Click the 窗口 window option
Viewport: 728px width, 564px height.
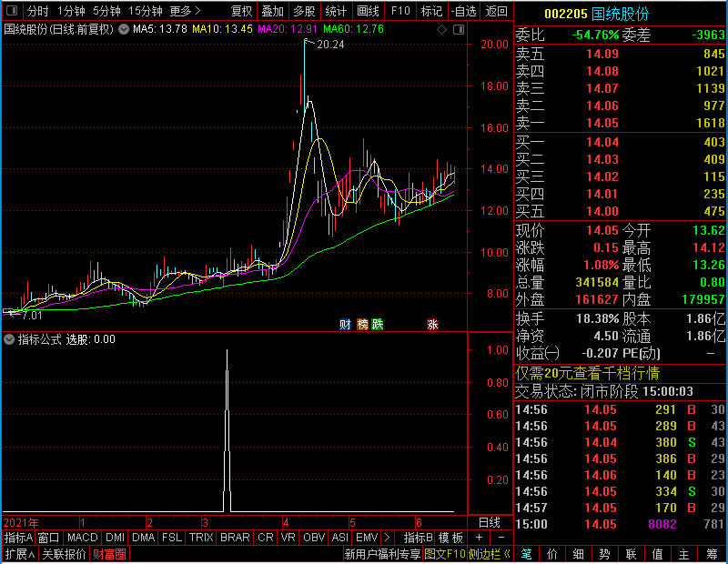coord(49,538)
